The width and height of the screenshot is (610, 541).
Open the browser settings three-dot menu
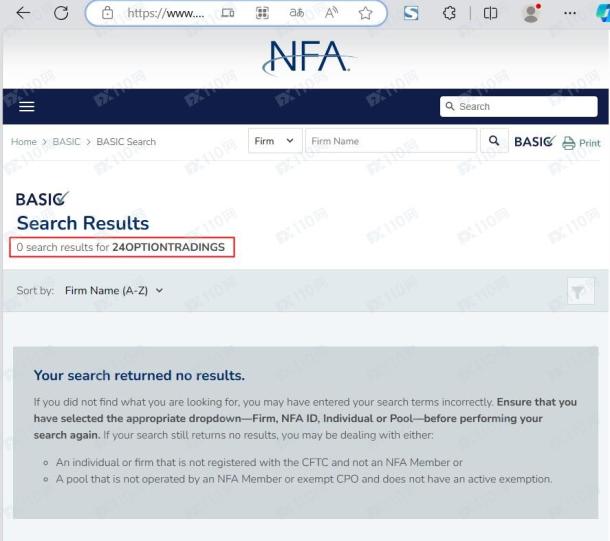pos(570,13)
